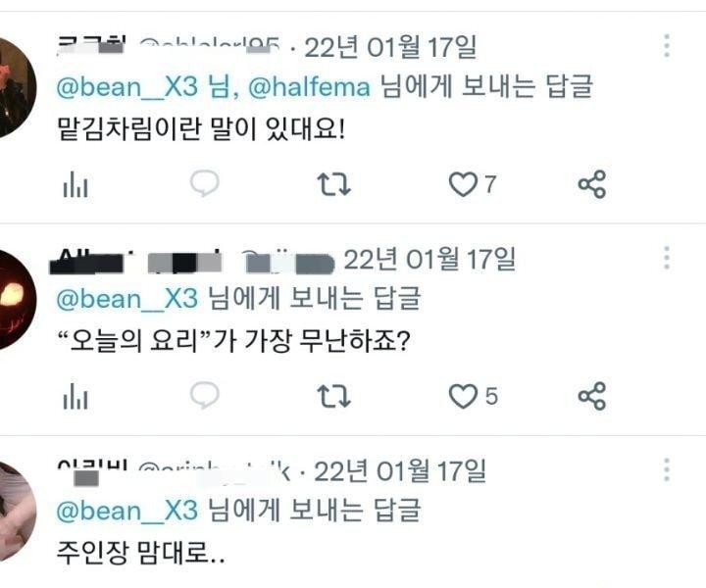Reply to the 오늘의 요리 tweet

[x=204, y=396]
